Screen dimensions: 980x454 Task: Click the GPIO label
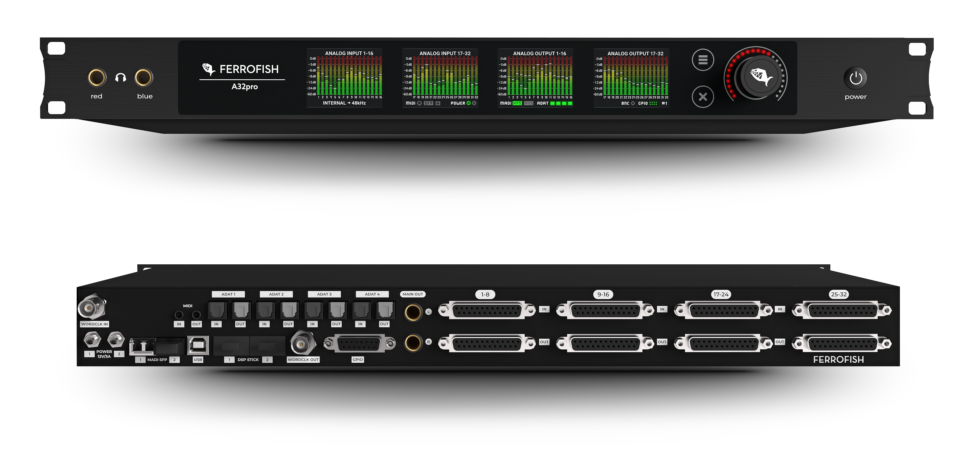[358, 360]
